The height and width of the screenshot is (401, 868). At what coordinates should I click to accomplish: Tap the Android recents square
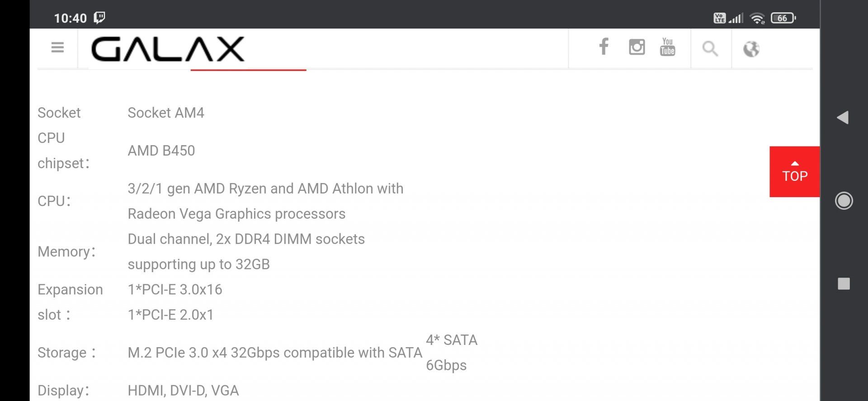point(844,284)
